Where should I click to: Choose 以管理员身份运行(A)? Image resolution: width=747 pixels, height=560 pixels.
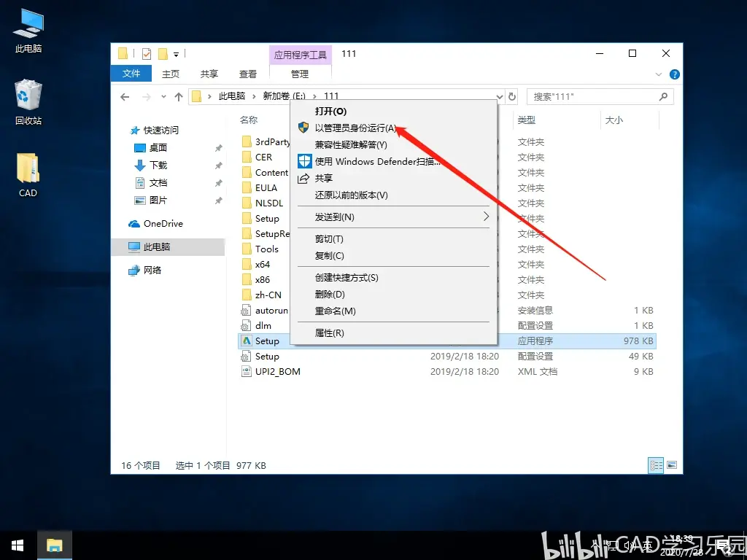pyautogui.click(x=393, y=128)
